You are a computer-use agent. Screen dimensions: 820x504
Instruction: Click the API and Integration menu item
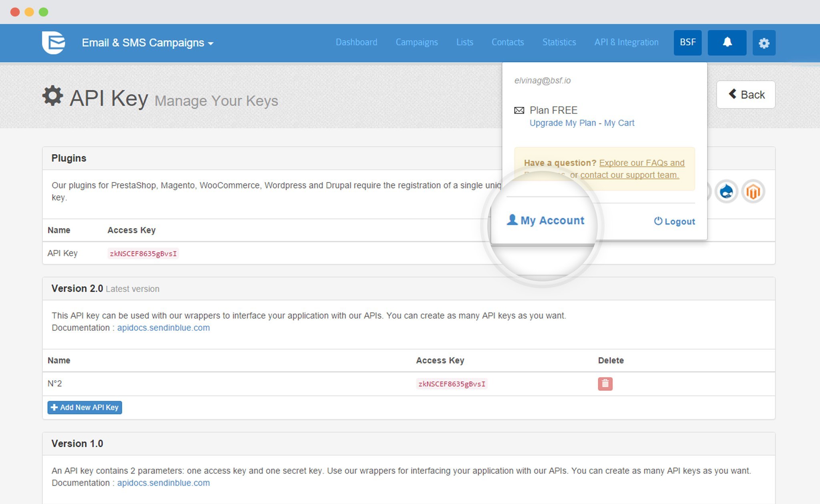[x=625, y=43]
